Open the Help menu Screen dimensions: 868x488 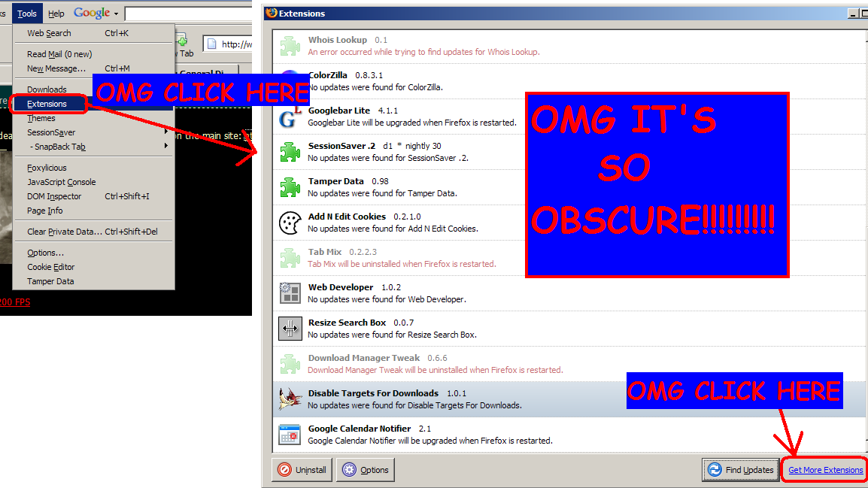pos(56,14)
